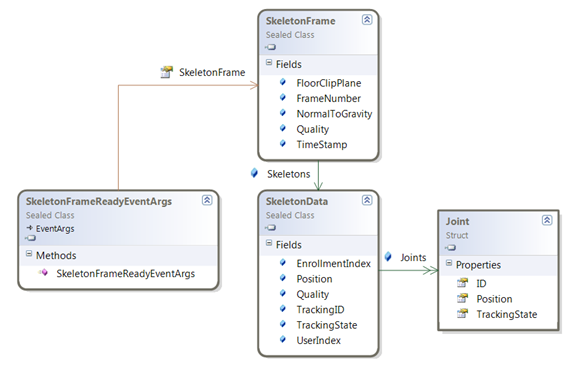
Task: Click the EventArgs inheritance arrow icon
Action: pyautogui.click(x=29, y=228)
